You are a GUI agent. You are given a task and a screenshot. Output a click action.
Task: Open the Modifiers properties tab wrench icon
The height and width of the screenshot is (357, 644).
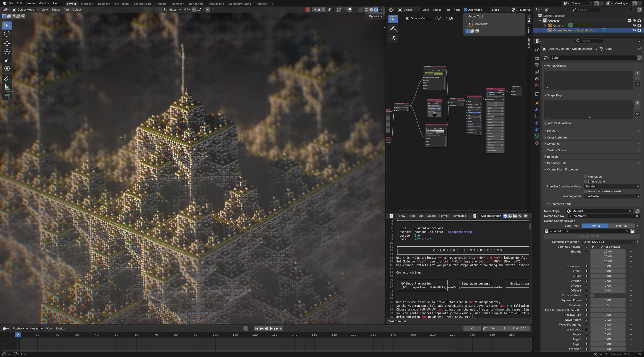pos(537,110)
